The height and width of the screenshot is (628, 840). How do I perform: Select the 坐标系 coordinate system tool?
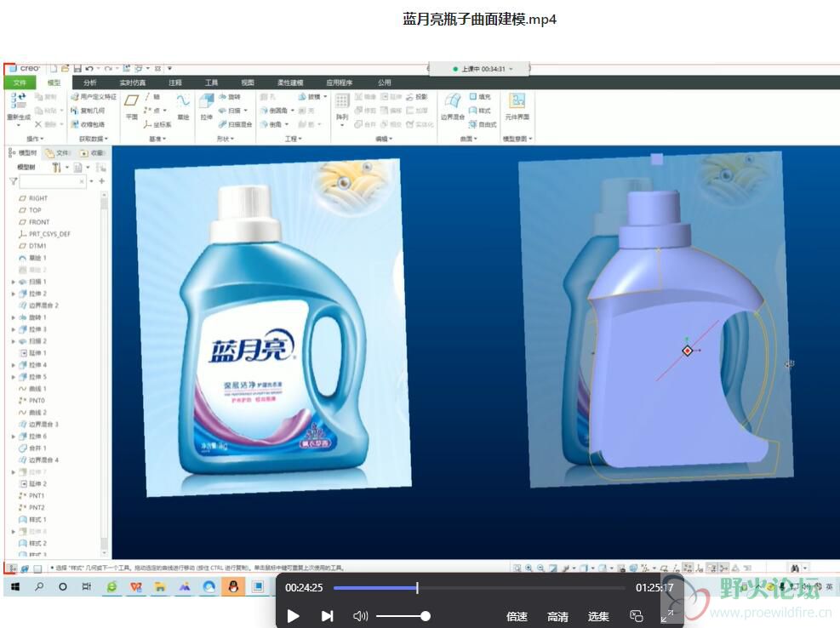(157, 124)
